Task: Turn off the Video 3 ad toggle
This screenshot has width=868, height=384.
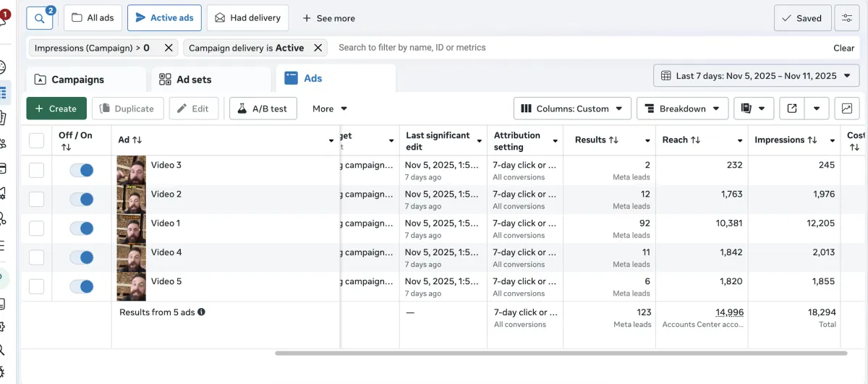Action: click(82, 170)
